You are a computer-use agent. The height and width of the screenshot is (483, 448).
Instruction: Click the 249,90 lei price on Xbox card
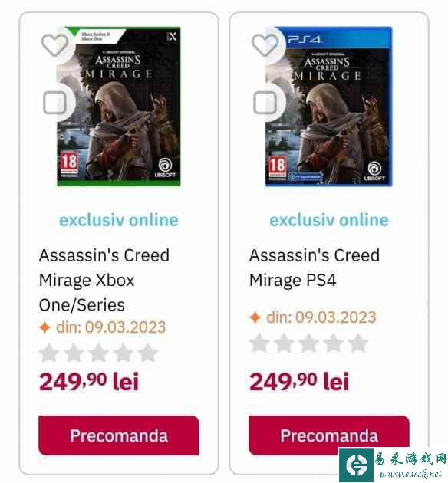89,381
